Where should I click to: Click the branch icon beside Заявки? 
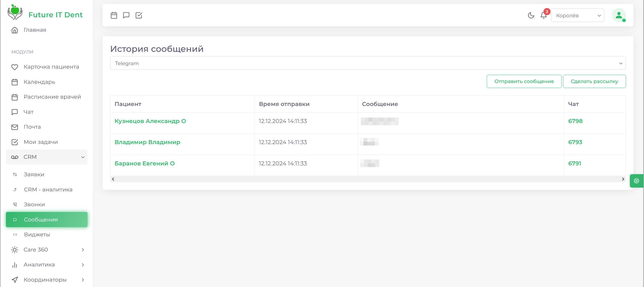coord(15,175)
